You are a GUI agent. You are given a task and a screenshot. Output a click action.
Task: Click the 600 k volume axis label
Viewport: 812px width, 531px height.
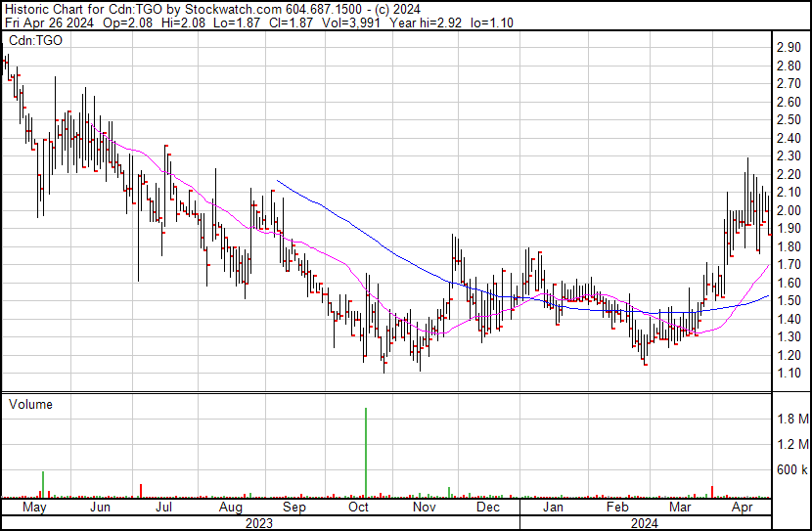[792, 469]
